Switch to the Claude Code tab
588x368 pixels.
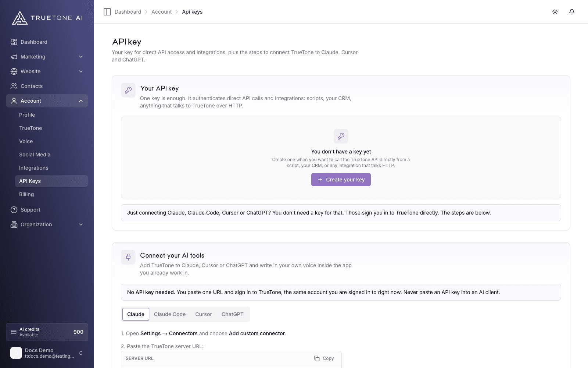point(170,314)
